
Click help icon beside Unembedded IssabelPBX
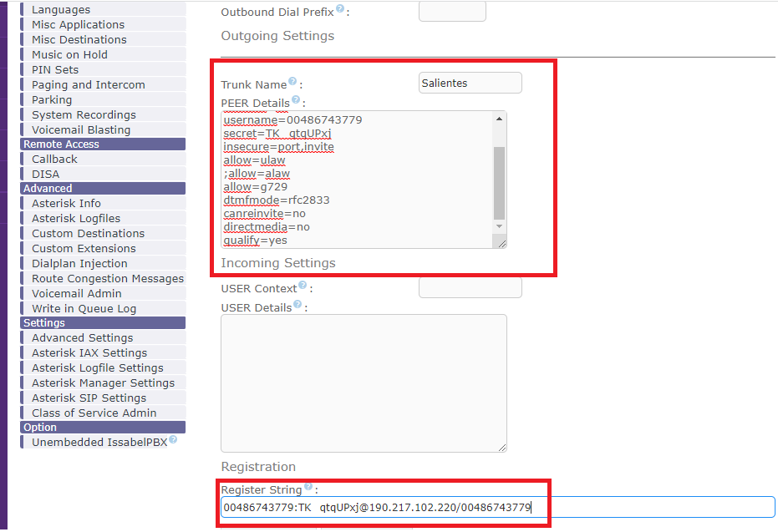point(173,439)
